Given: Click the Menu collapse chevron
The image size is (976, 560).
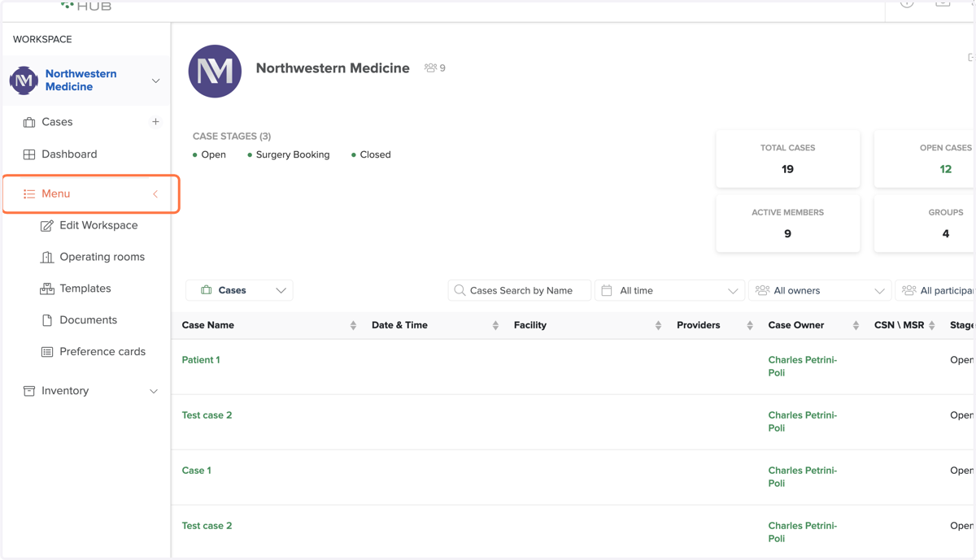Looking at the screenshot, I should pyautogui.click(x=155, y=194).
